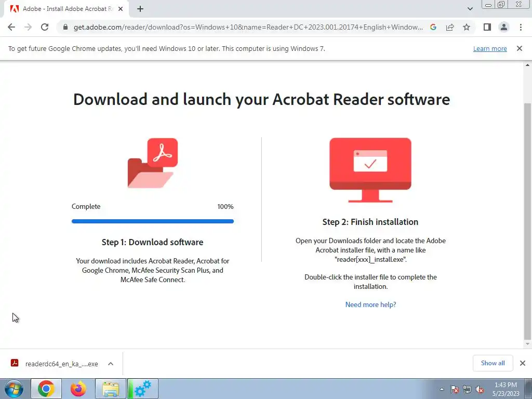Click the Adobe logo favicon on the tab

pyautogui.click(x=15, y=9)
